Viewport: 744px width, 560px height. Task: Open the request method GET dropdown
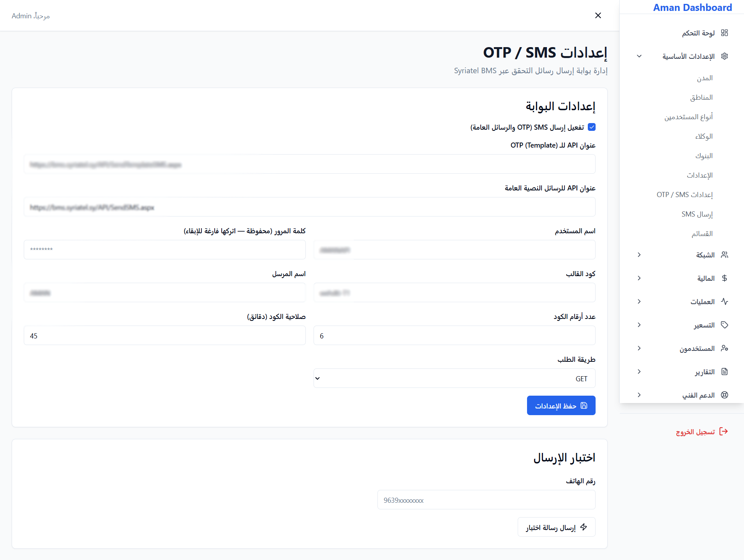[x=454, y=378]
